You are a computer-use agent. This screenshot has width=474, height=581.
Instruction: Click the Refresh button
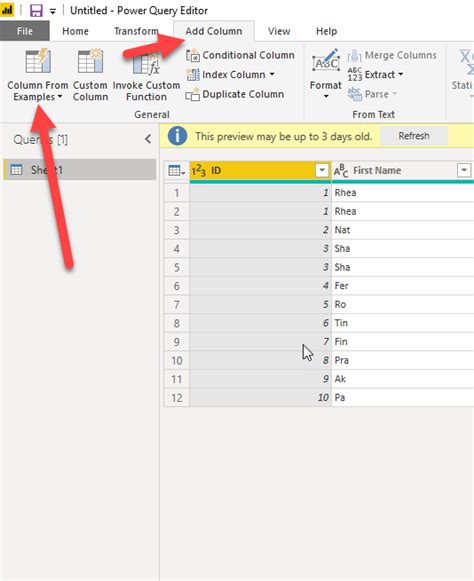click(414, 136)
